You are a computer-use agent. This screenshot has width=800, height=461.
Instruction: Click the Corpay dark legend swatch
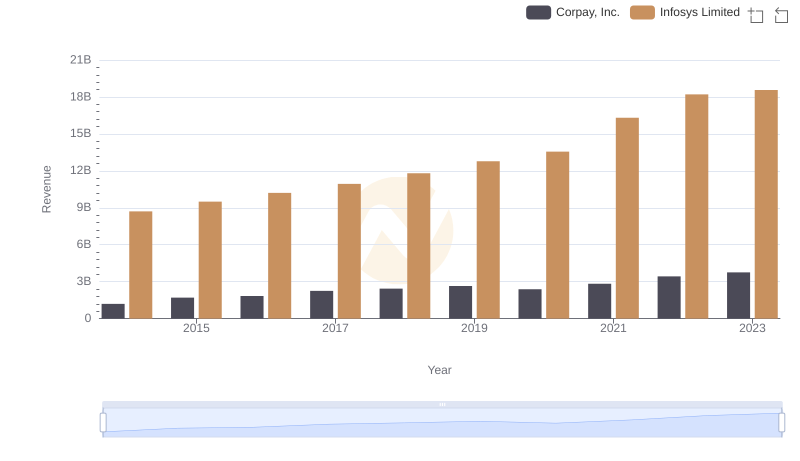[x=538, y=12]
